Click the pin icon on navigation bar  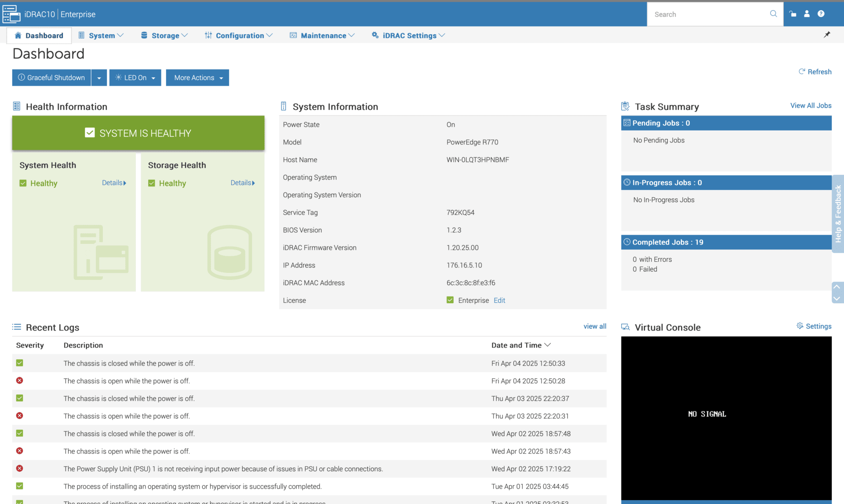tap(827, 35)
